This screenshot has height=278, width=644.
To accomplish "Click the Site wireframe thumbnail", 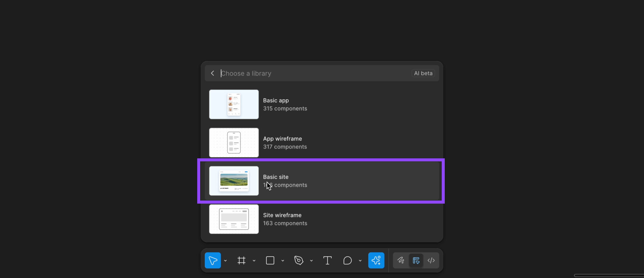I will point(234,219).
